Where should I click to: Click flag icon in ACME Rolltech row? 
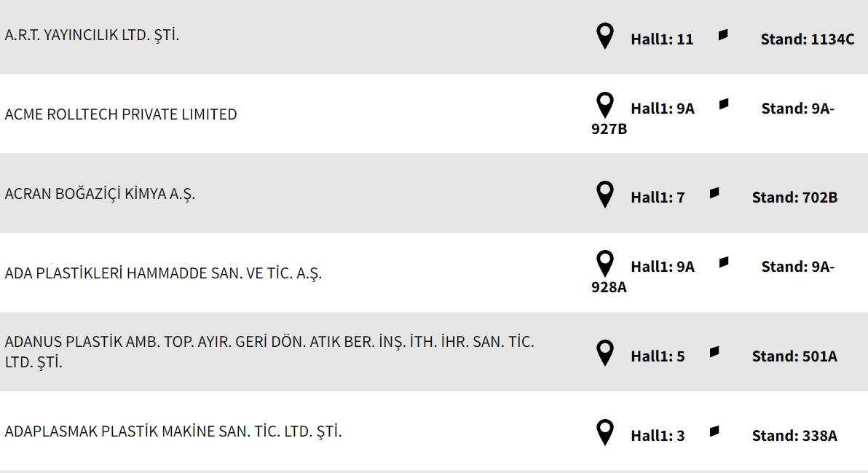[724, 104]
